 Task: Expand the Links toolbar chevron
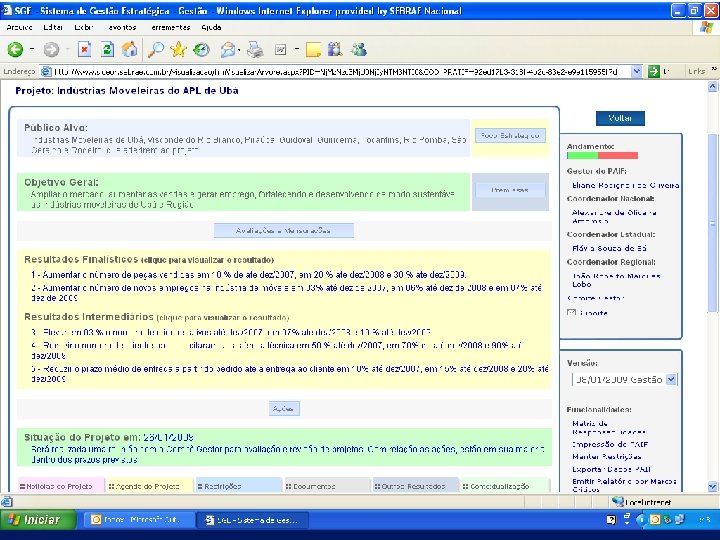[x=714, y=70]
